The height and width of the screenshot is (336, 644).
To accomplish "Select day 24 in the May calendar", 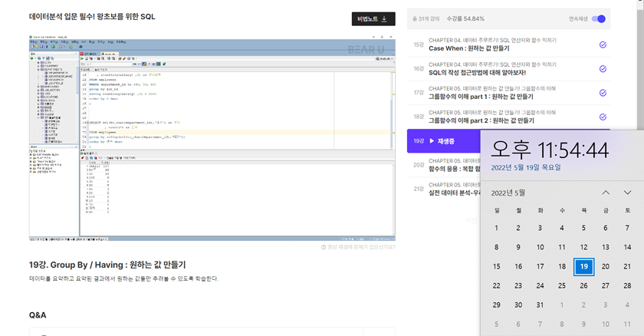I will click(540, 286).
